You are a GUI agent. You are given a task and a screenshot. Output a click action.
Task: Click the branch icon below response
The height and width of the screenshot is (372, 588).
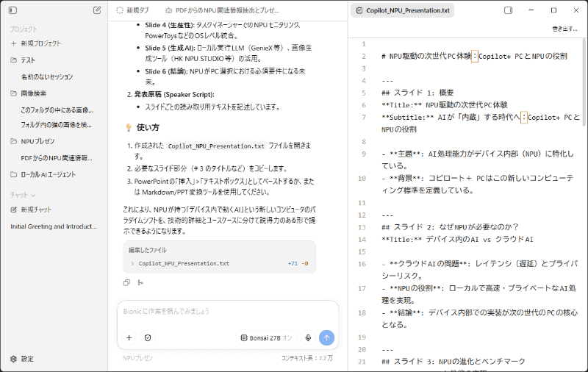140,282
